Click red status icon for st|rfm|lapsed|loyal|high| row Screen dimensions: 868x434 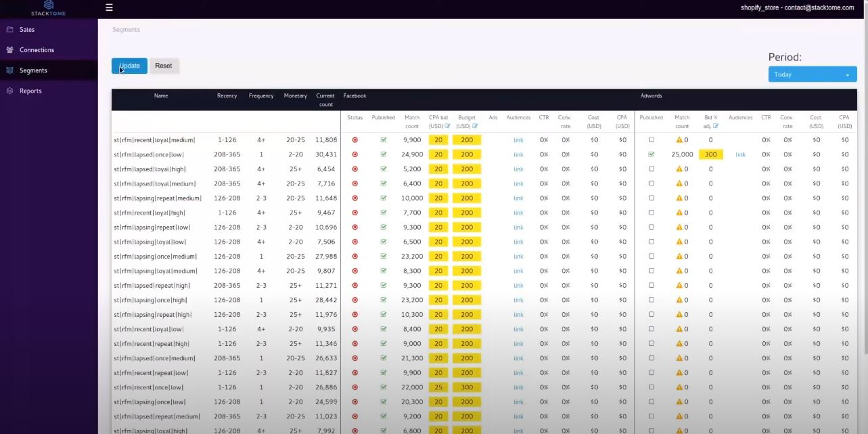pos(355,169)
